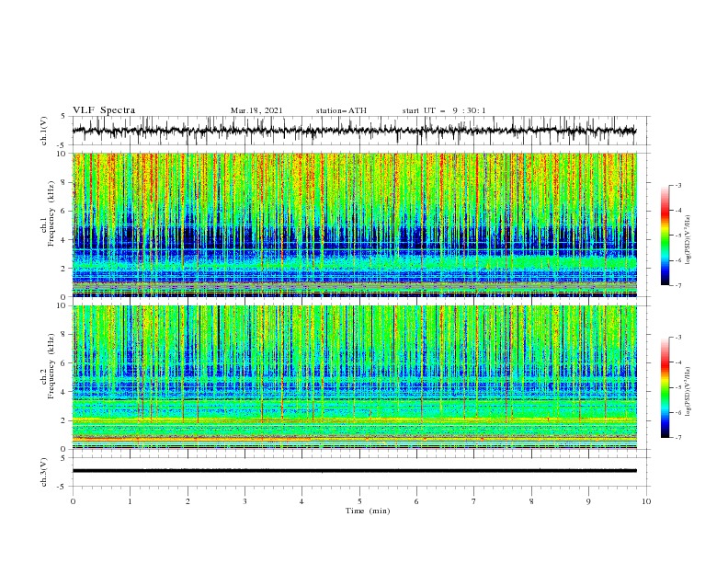Viewport: 728px width, 563px height.
Task: Click the lower color scale bar beside ch.2
Action: (x=665, y=387)
